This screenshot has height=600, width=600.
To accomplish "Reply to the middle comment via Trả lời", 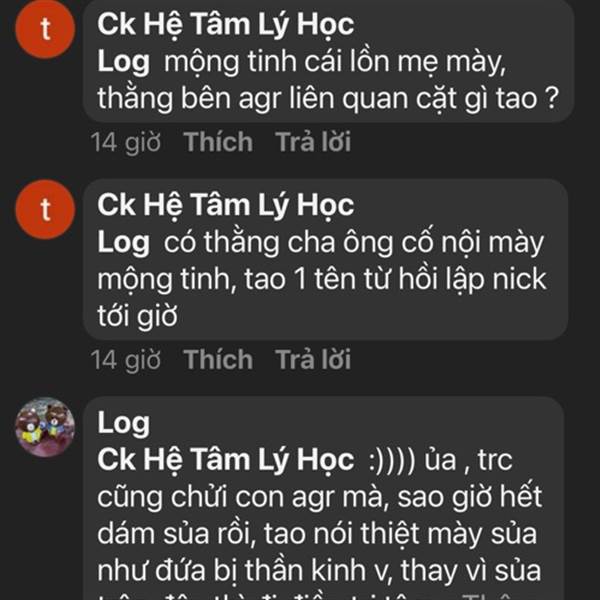I will click(x=313, y=359).
